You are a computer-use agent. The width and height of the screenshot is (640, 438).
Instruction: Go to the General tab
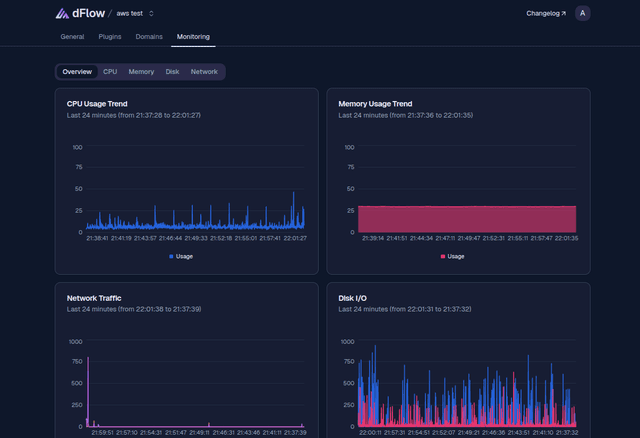pos(72,37)
